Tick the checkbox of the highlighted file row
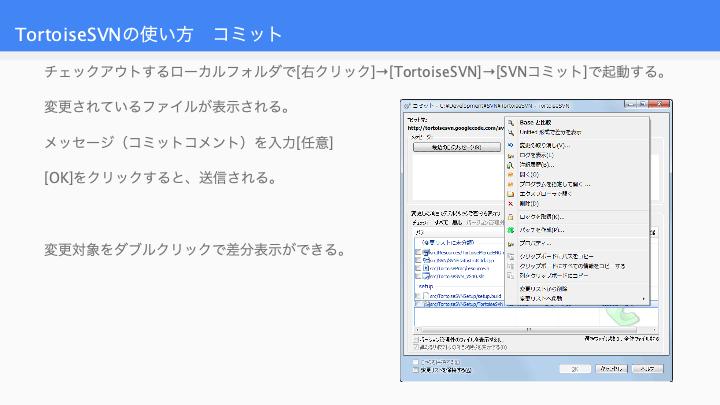This screenshot has width=720, height=405. [x=418, y=304]
